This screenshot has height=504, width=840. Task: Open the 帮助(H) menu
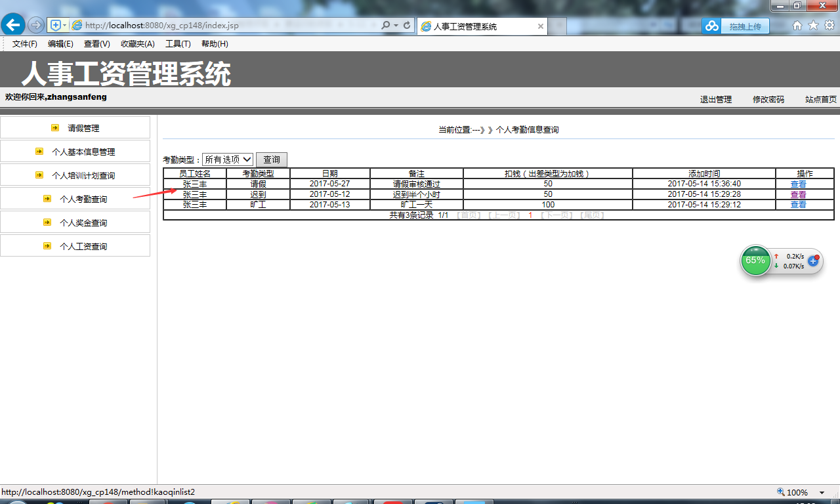215,44
